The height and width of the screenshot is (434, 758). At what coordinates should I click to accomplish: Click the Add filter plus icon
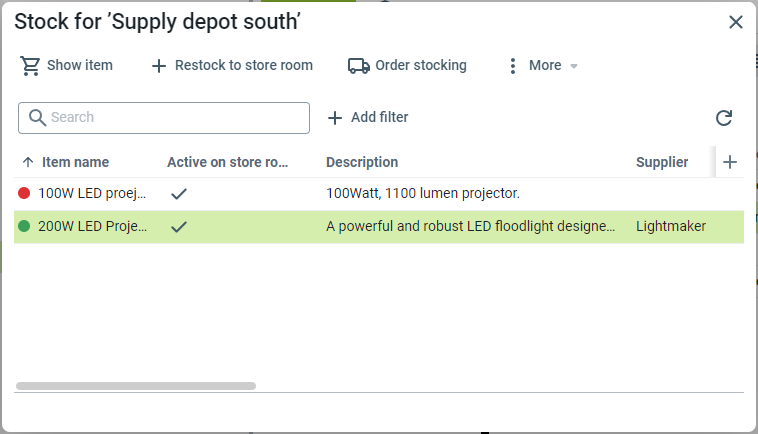pyautogui.click(x=335, y=118)
